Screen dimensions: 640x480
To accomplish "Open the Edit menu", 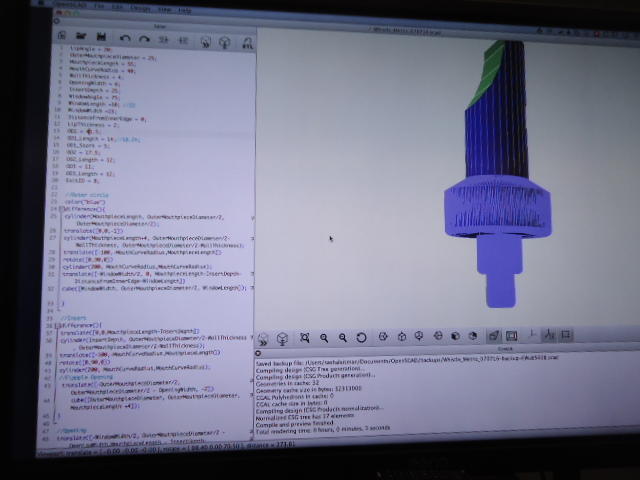I will click(117, 7).
